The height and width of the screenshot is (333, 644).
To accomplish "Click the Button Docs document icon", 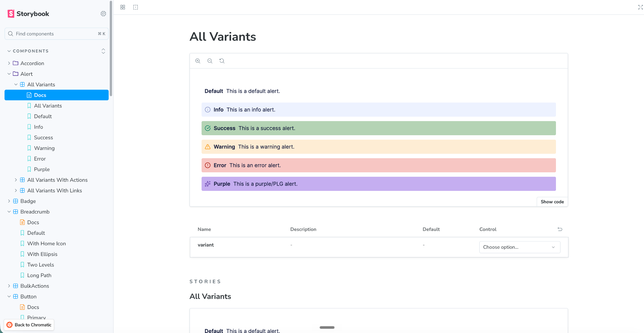I will [22, 307].
